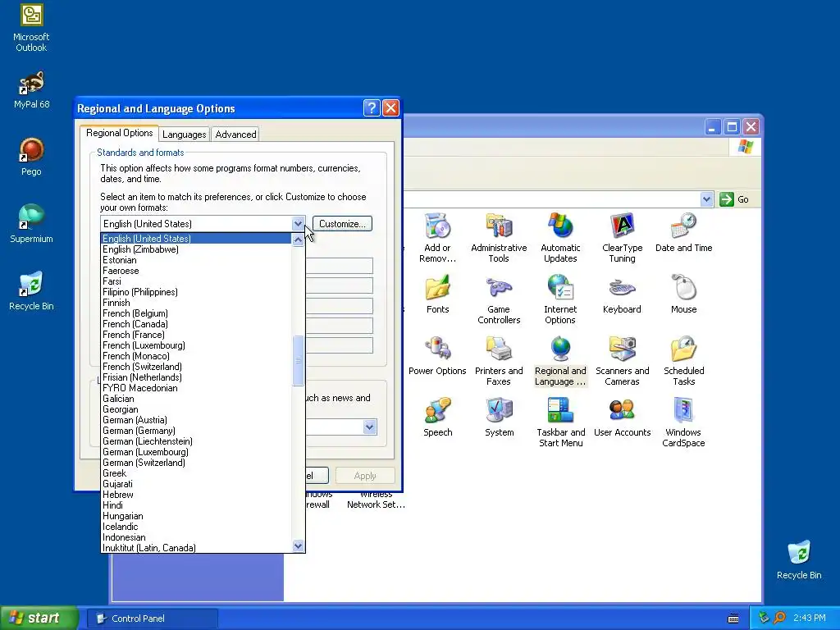
Task: Choose Georgian from the list
Action: click(196, 409)
